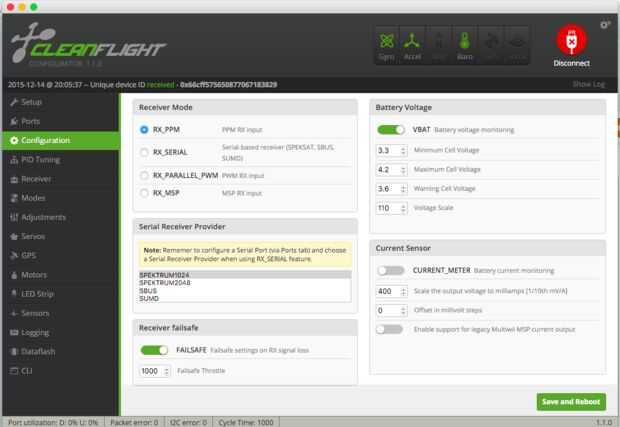Viewport: 620px width, 427px height.
Task: Select the RX_SERIAL receiver mode
Action: [144, 152]
